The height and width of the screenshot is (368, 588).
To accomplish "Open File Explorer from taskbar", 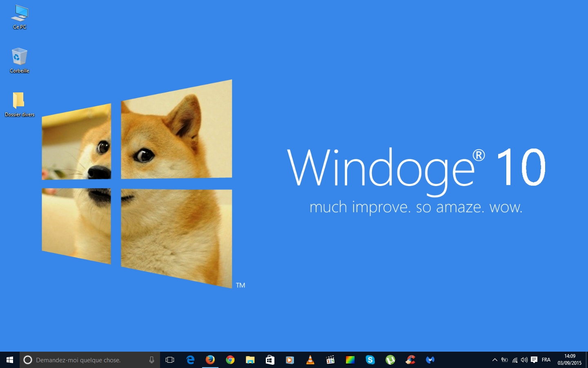I will tap(250, 360).
